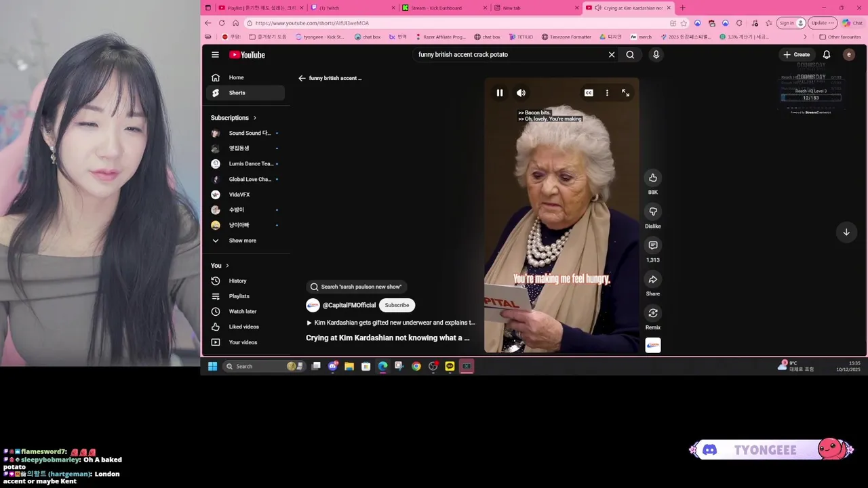868x488 pixels.
Task: Open the @CapitalFMOfficial channel
Action: tap(349, 305)
